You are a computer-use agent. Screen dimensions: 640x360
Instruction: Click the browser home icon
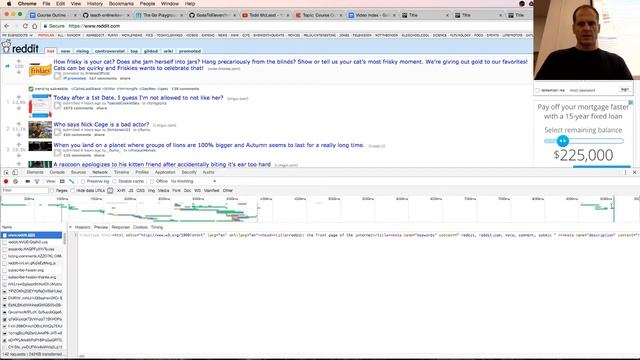coord(35,26)
